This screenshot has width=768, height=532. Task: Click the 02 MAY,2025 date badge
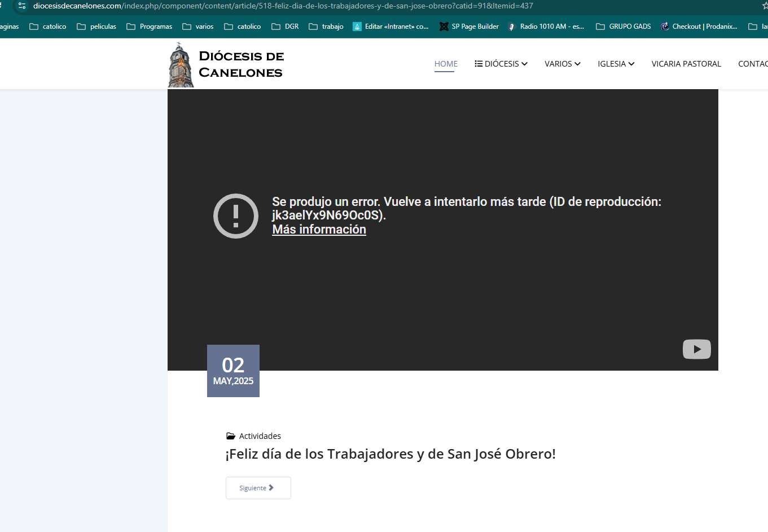pyautogui.click(x=233, y=371)
